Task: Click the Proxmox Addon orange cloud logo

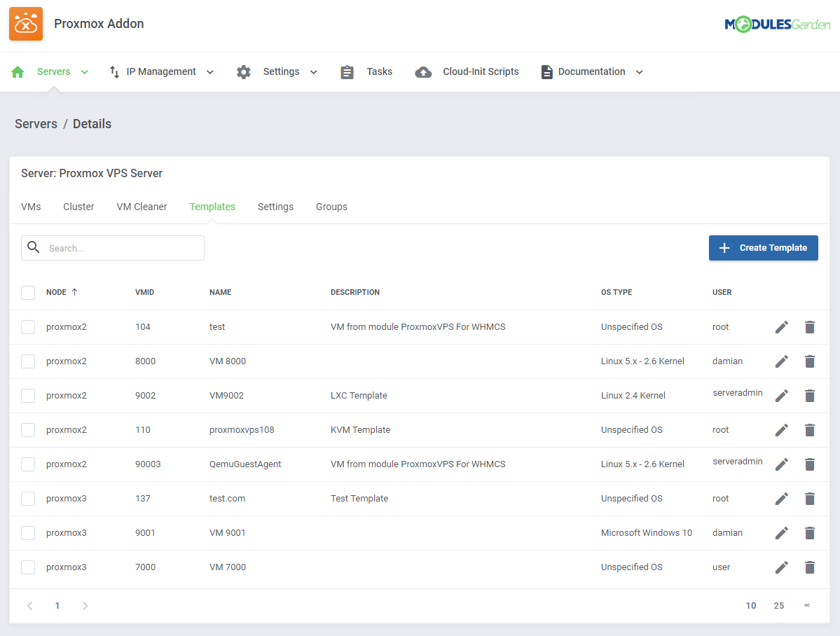Action: point(26,24)
